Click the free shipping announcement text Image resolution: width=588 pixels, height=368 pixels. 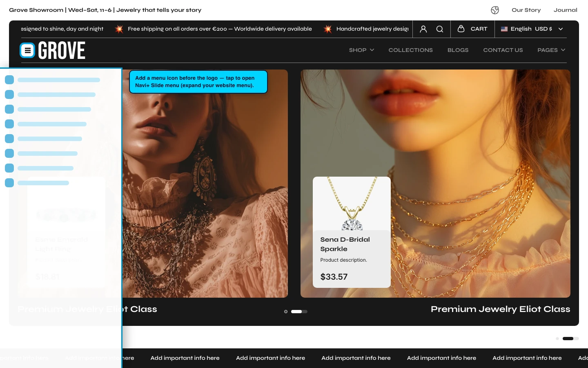tap(220, 29)
